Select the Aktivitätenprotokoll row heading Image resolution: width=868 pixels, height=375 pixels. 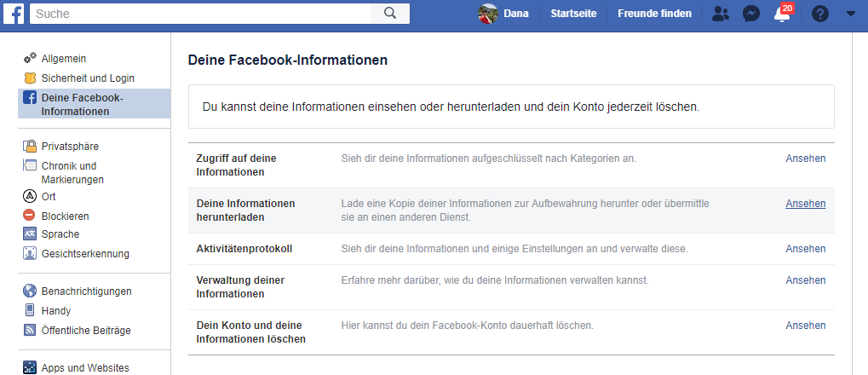point(244,249)
